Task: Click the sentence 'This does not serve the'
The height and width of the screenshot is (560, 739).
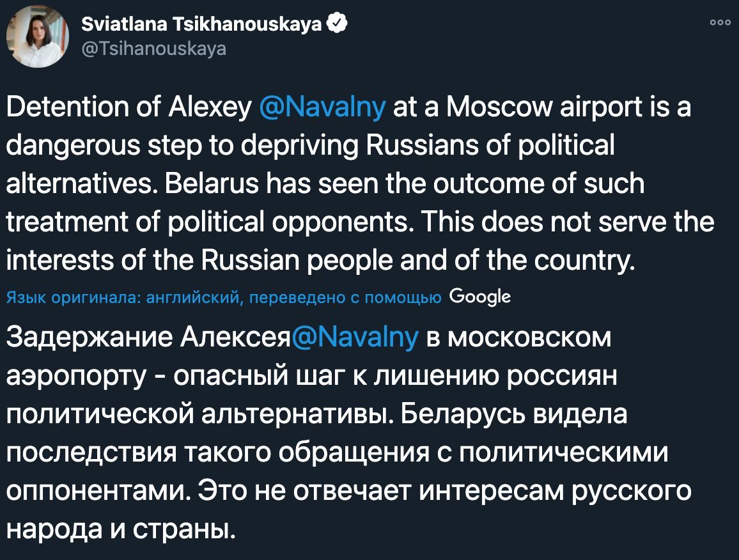Action: point(567,222)
